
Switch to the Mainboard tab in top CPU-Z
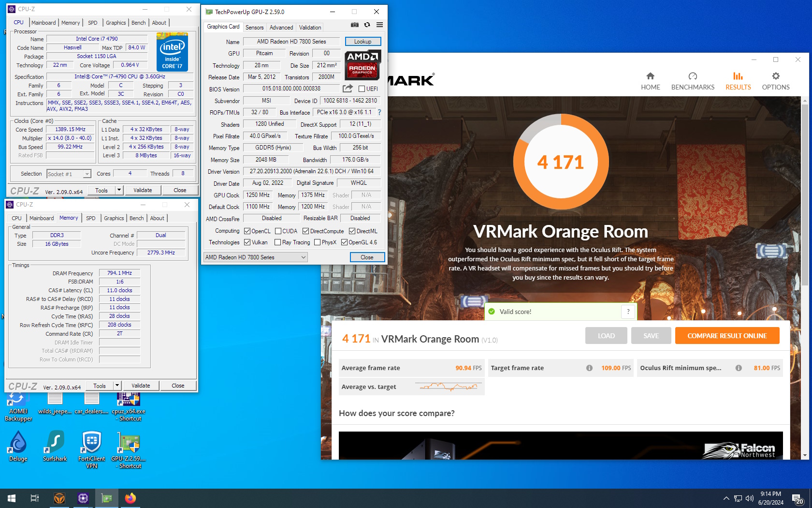(x=43, y=23)
